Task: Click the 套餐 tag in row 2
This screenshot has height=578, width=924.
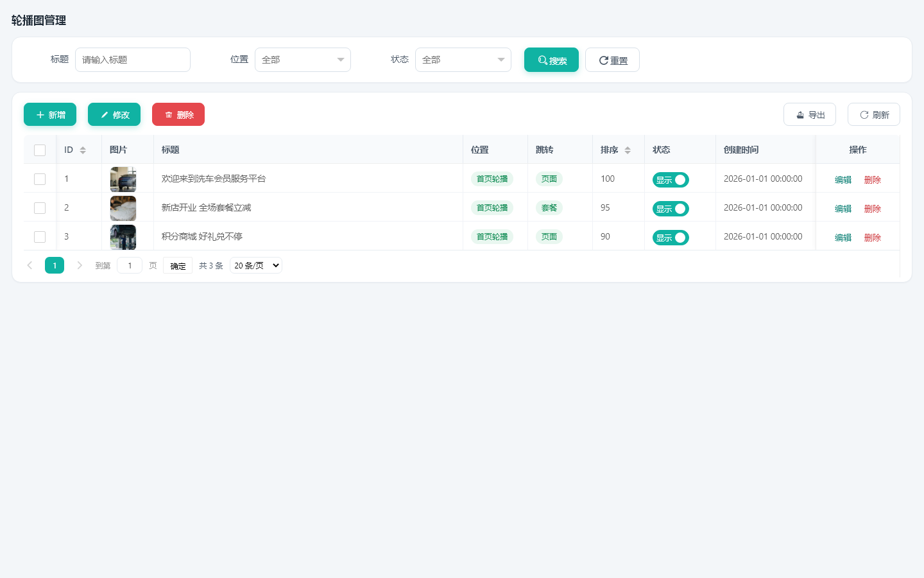Action: (549, 208)
